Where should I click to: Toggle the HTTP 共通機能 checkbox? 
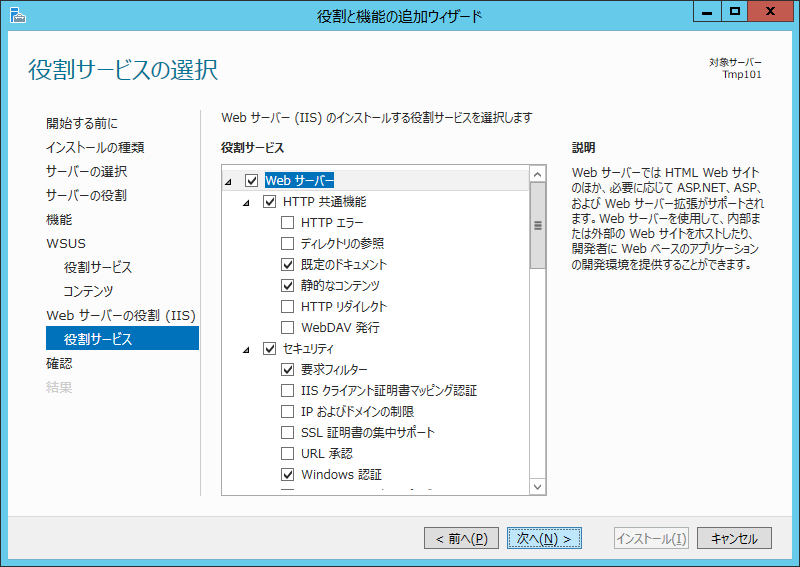click(x=269, y=202)
